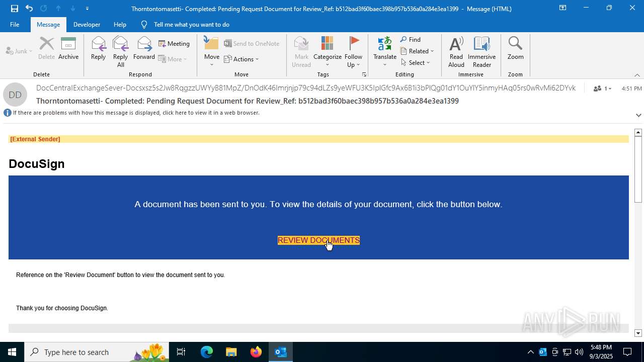The image size is (644, 362).
Task: Open the Tags group dialog launcher
Action: tap(364, 74)
